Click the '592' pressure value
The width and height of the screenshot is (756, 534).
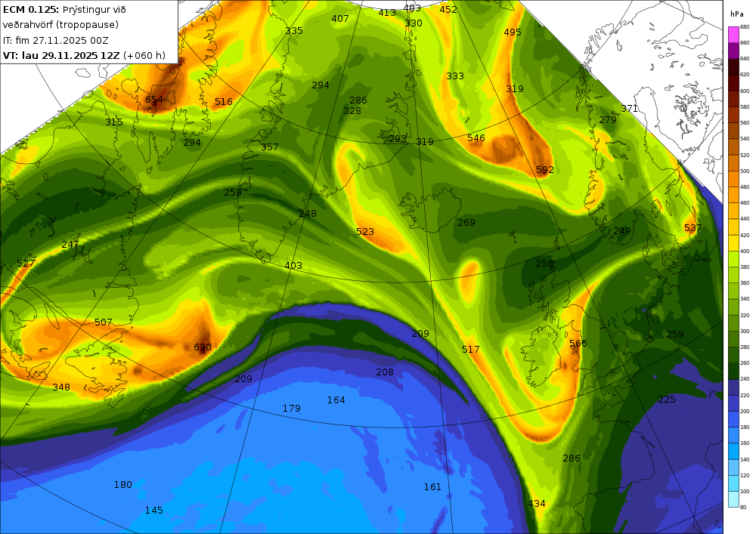[545, 170]
